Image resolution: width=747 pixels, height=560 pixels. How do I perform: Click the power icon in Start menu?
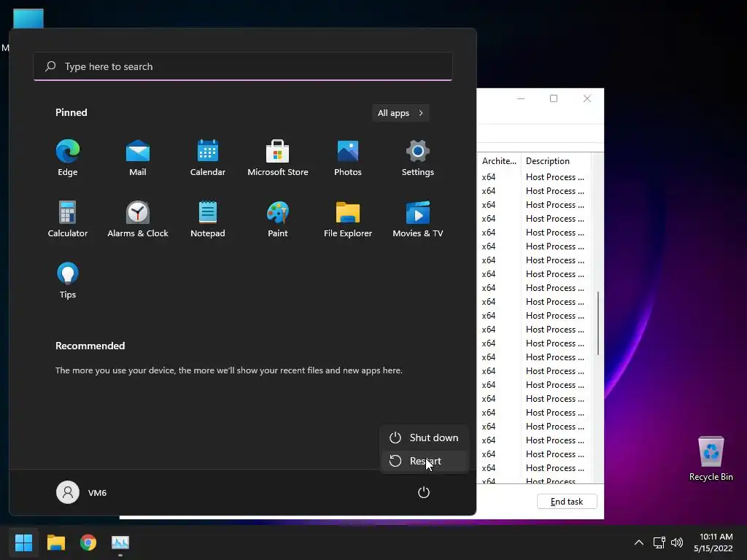[424, 492]
